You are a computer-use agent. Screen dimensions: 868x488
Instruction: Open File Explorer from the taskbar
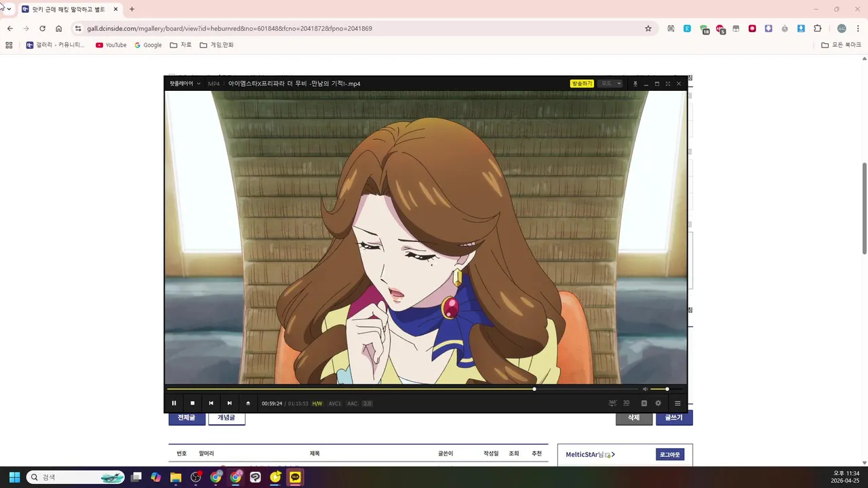click(176, 477)
